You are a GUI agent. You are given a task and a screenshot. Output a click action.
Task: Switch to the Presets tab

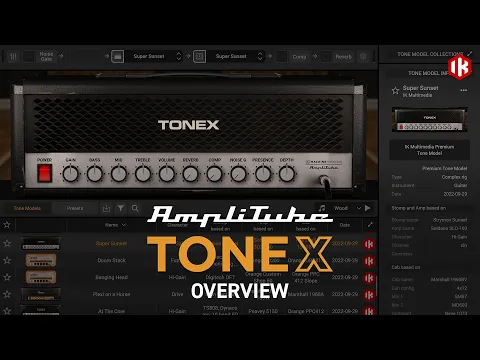(75, 208)
